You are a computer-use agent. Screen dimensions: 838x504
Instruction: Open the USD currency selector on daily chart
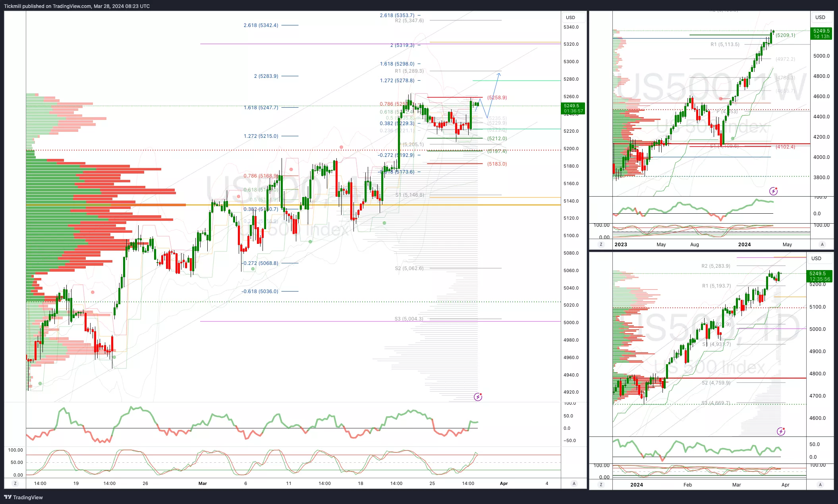click(x=816, y=259)
